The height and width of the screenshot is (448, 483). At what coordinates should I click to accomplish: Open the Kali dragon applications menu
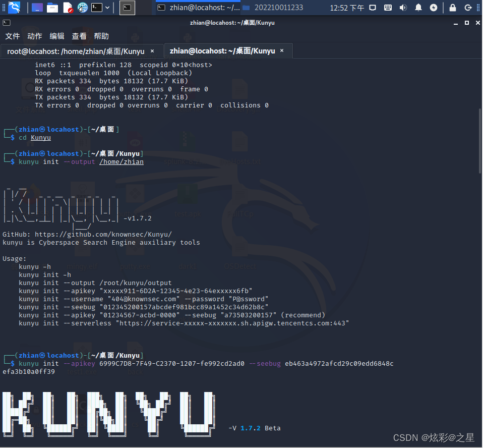pos(14,8)
